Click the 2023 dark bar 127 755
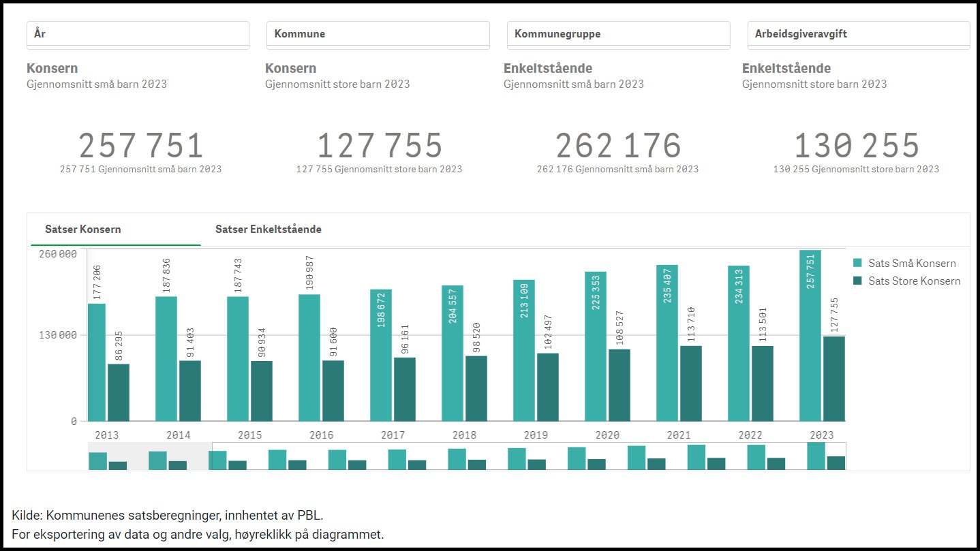Viewport: 980px width, 551px height. (833, 379)
